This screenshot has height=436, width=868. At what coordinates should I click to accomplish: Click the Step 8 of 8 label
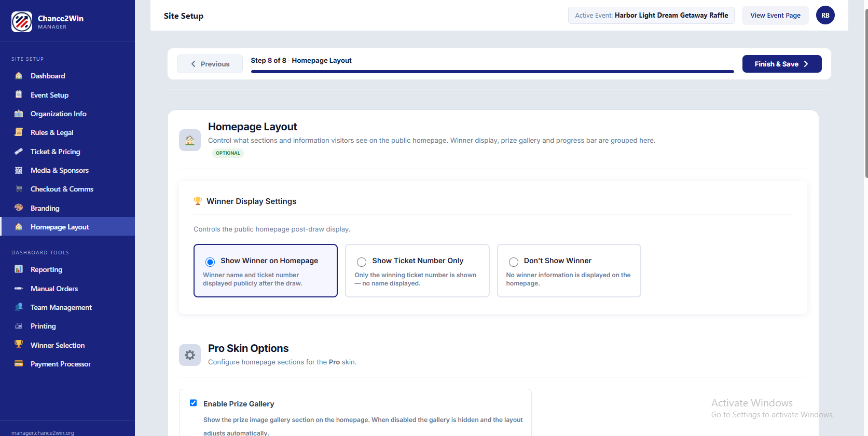click(268, 60)
